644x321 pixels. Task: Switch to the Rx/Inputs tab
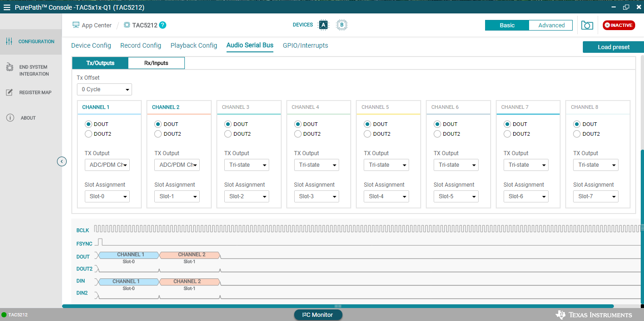click(x=156, y=63)
